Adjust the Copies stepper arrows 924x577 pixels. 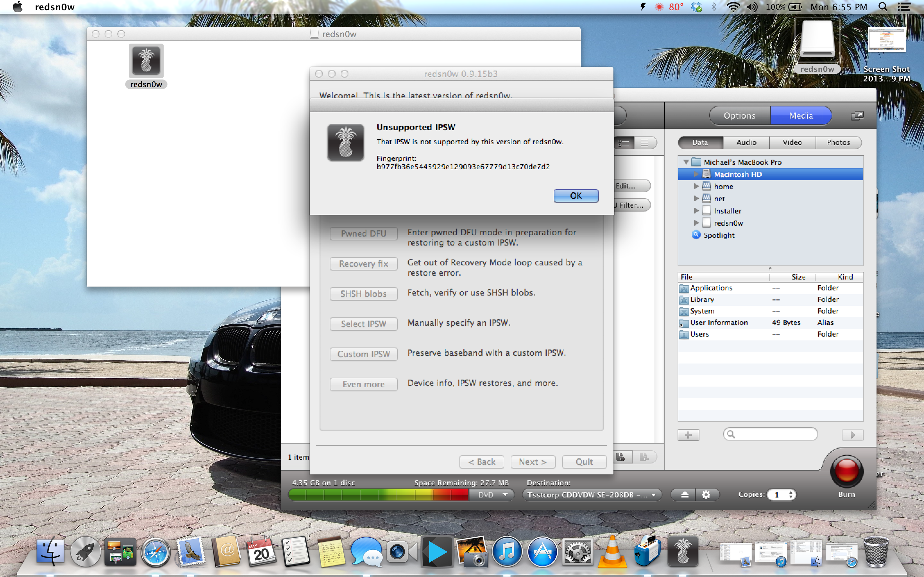click(x=791, y=495)
